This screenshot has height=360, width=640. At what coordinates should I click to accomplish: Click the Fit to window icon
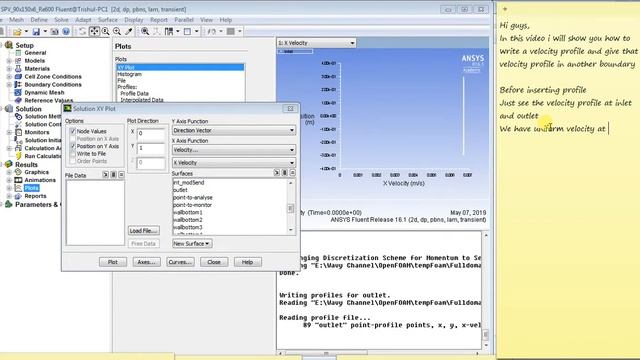click(145, 31)
